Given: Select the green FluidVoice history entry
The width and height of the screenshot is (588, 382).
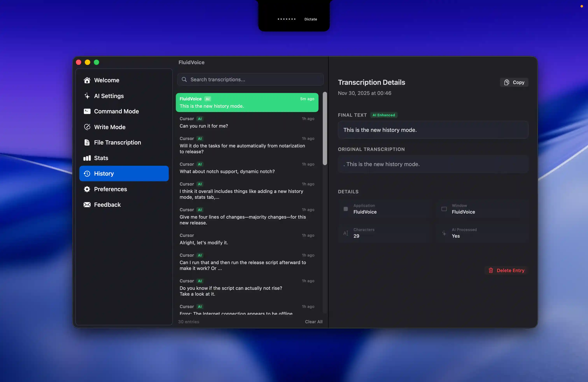Looking at the screenshot, I should [x=247, y=102].
